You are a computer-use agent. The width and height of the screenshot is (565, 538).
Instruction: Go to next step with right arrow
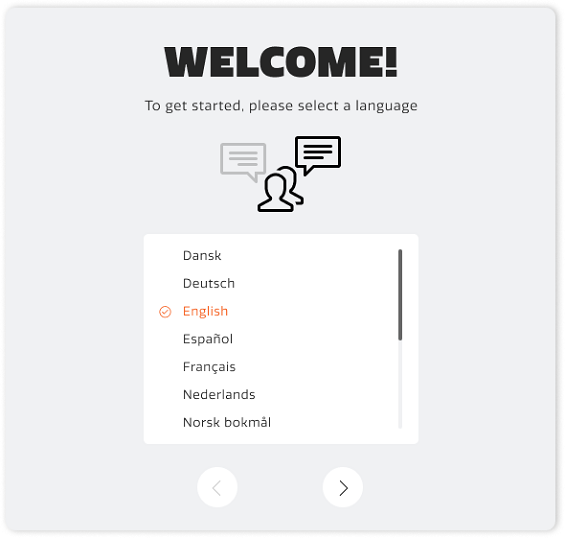click(x=343, y=488)
